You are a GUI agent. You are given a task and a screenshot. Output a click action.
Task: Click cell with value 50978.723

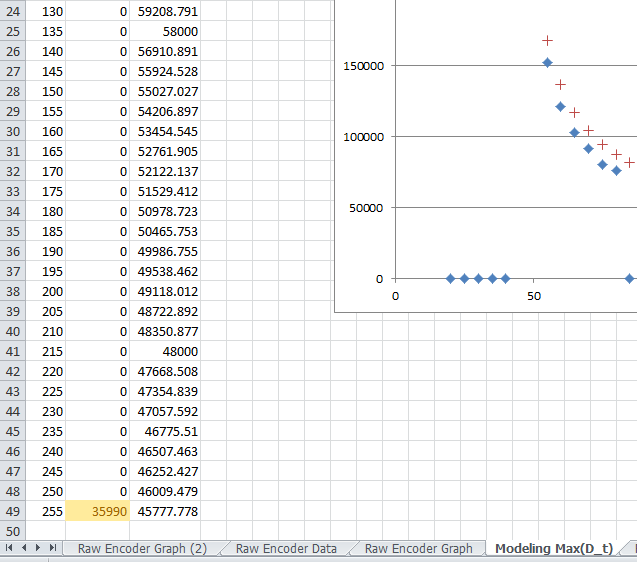(x=165, y=211)
